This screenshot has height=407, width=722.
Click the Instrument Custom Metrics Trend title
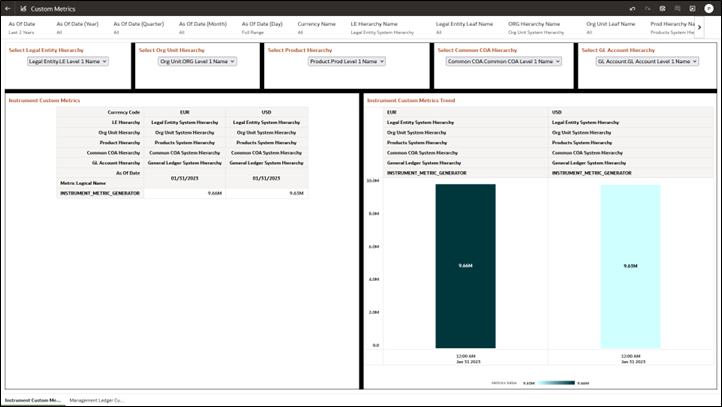pyautogui.click(x=411, y=100)
